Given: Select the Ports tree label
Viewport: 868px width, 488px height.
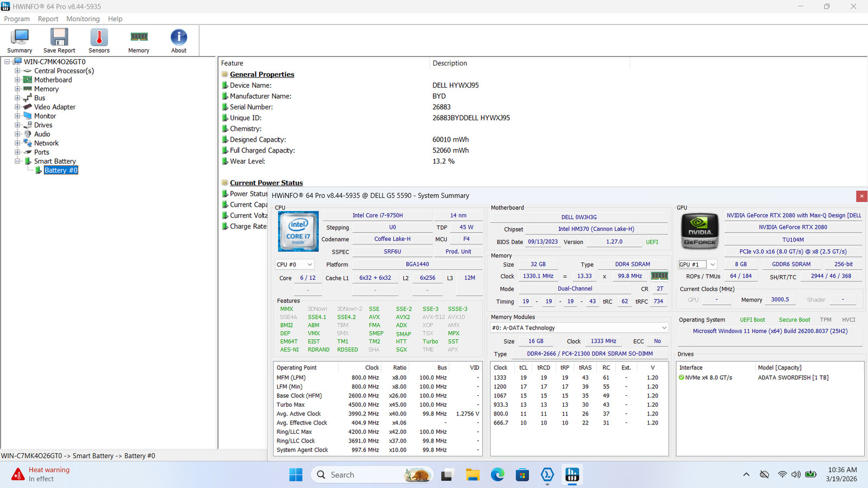Looking at the screenshot, I should pos(42,152).
